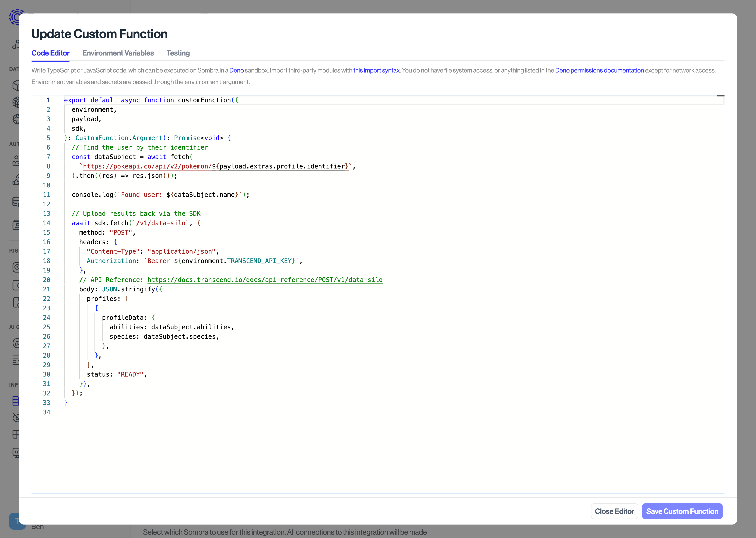
Task: Click the grid icon near the sidebar bottom
Action: (x=16, y=434)
